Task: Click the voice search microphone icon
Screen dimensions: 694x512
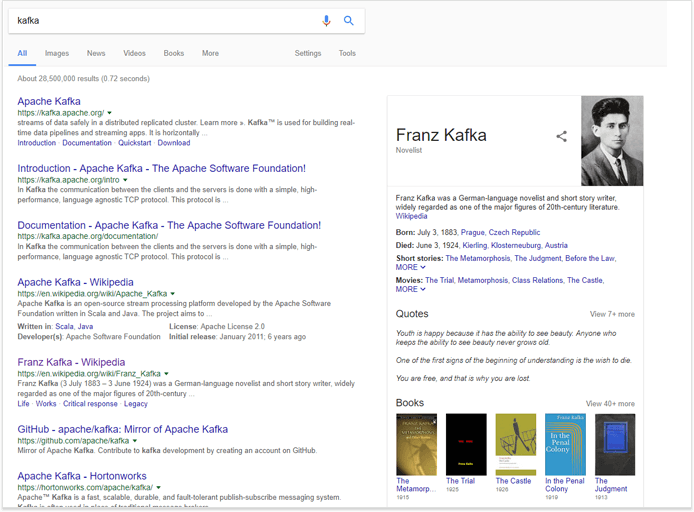Action: 326,21
